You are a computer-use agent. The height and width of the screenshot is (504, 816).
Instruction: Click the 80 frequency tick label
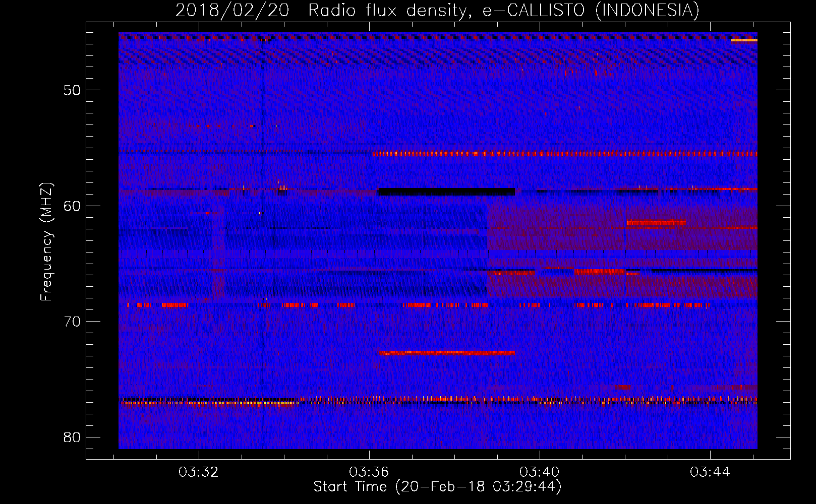point(72,437)
